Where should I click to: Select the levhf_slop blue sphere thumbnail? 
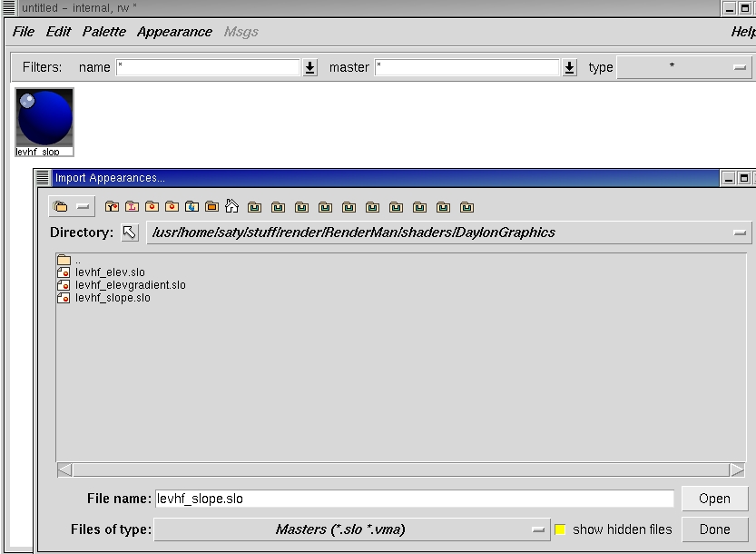point(44,122)
